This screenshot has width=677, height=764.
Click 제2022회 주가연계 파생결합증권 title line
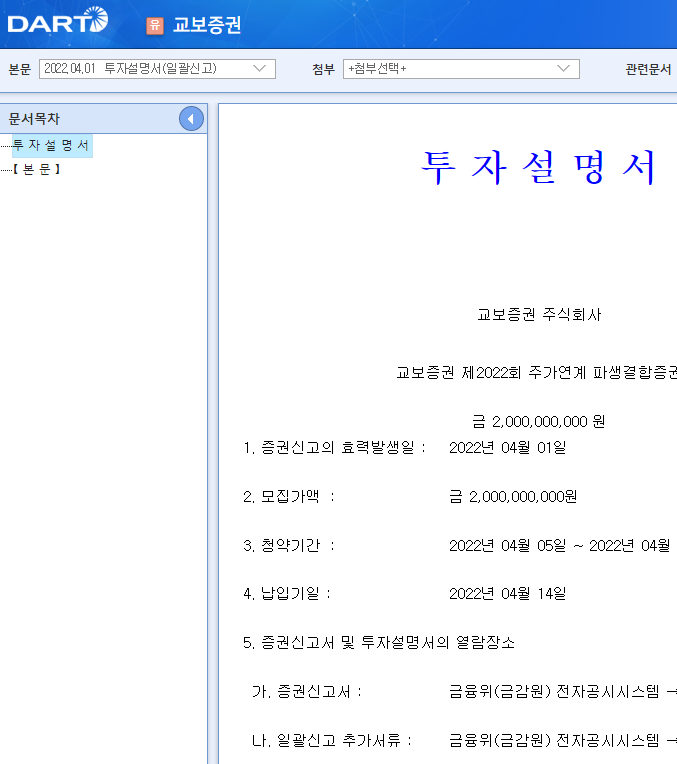pyautogui.click(x=536, y=373)
